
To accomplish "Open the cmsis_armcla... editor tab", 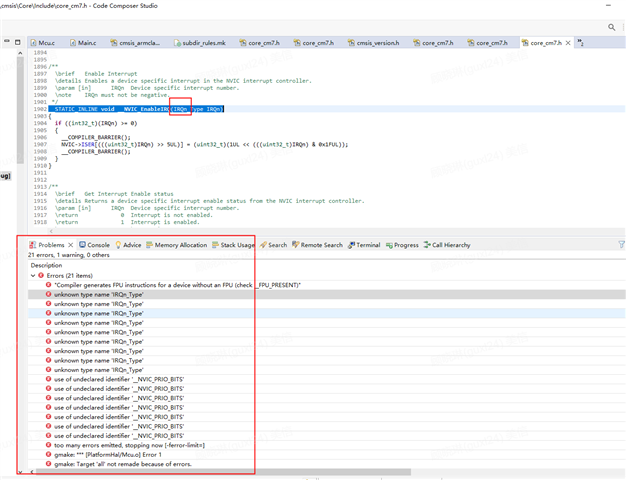I will tap(135, 43).
